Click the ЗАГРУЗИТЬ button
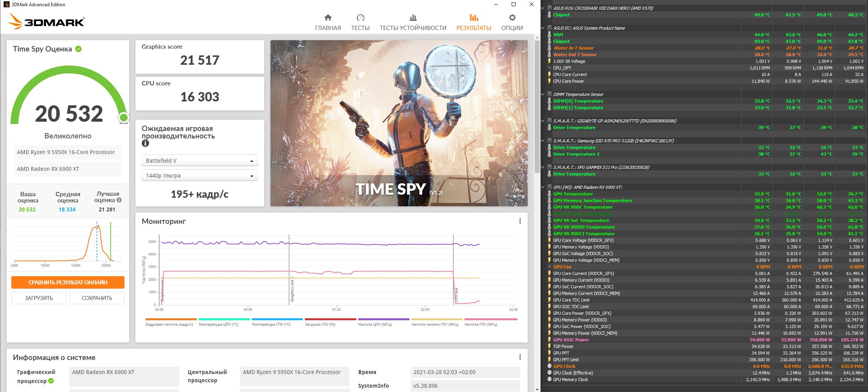This screenshot has height=392, width=868. tap(39, 298)
